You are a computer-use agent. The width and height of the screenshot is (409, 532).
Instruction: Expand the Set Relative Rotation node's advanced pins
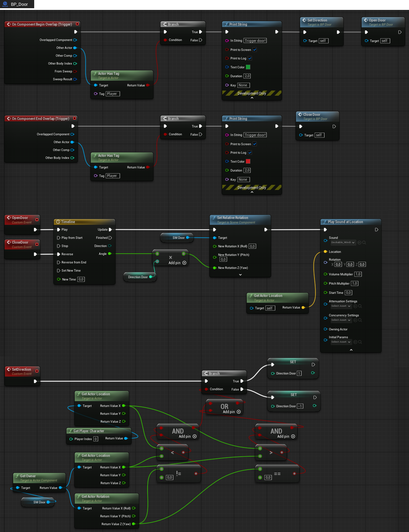coord(240,274)
